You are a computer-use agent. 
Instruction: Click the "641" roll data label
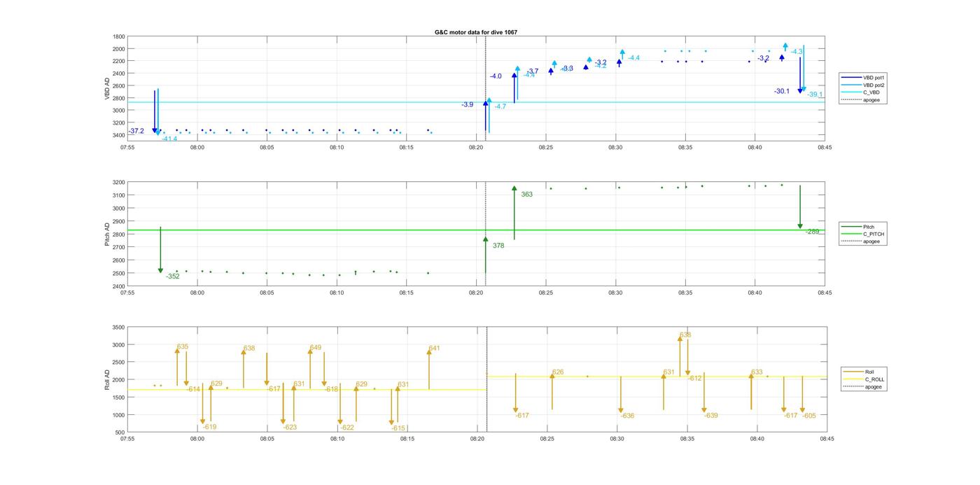click(x=434, y=348)
